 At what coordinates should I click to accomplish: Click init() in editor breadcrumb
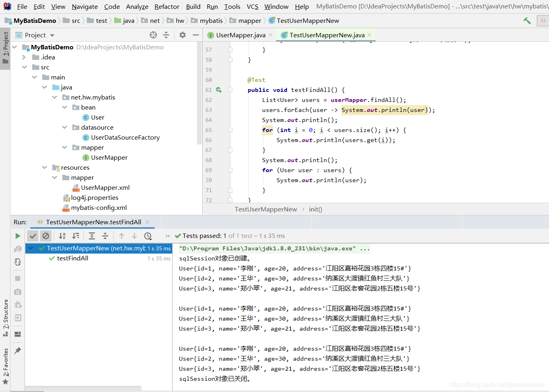[315, 209]
